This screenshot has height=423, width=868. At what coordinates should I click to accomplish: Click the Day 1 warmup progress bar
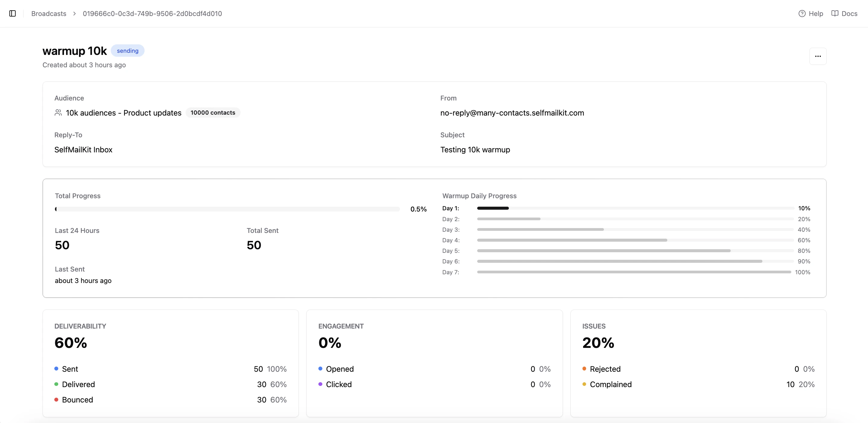[635, 208]
